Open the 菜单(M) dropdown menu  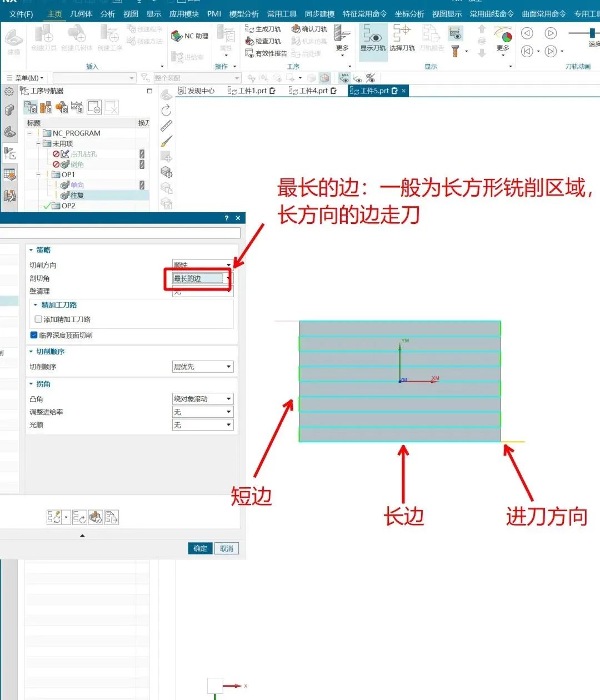click(x=25, y=78)
